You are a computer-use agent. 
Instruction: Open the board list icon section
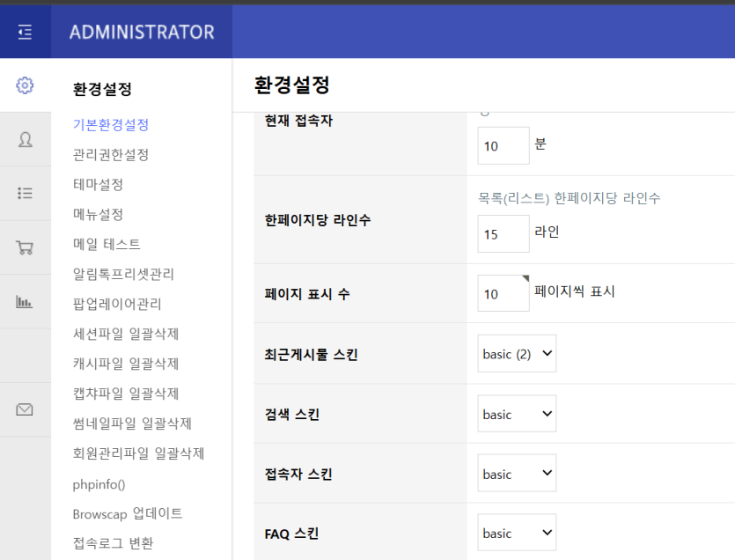click(25, 193)
